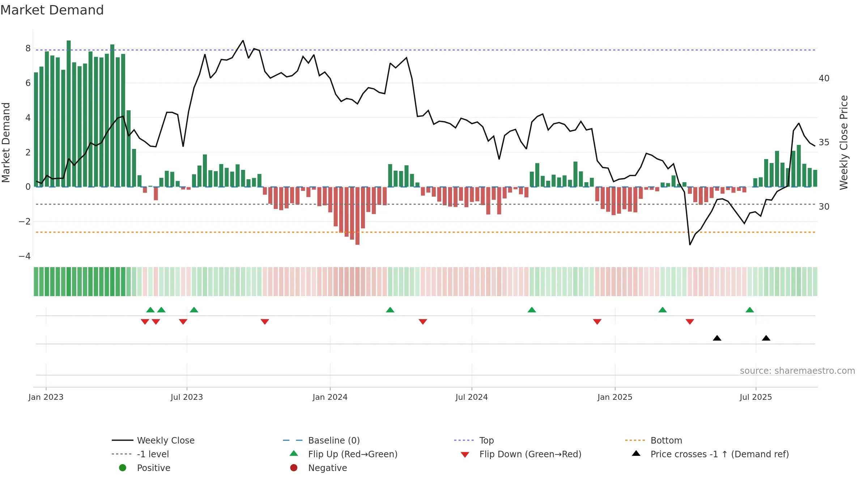
Task: Click the black price-cross marker after Jul 2025
Action: 766,338
